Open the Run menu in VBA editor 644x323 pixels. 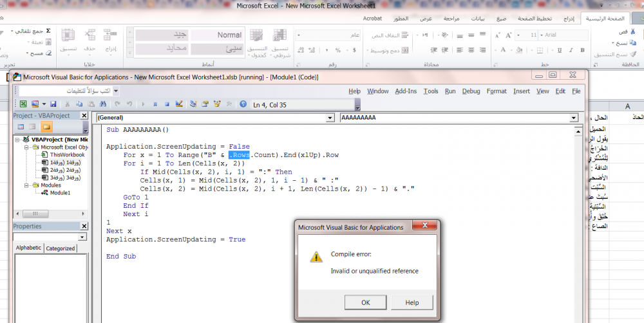tap(450, 91)
